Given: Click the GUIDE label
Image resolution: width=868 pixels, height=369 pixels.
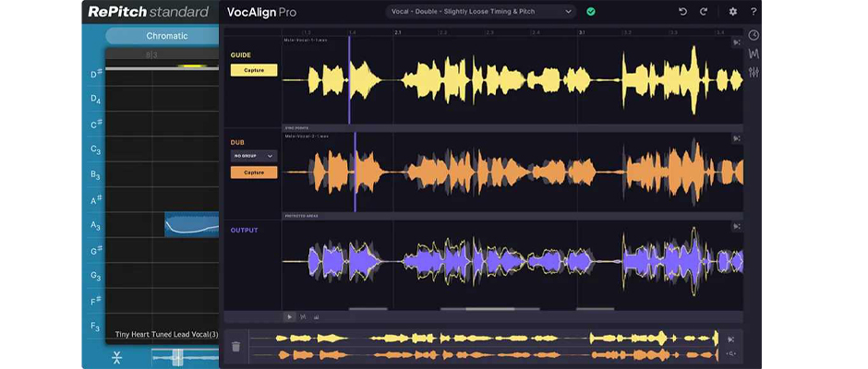Looking at the screenshot, I should pos(241,55).
